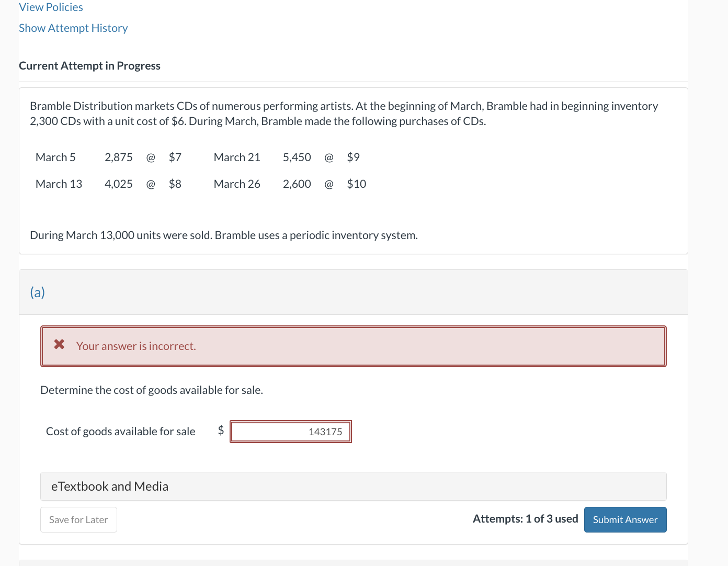Click the 'March 21' purchase date
Image resolution: width=728 pixels, height=566 pixels.
(x=237, y=157)
